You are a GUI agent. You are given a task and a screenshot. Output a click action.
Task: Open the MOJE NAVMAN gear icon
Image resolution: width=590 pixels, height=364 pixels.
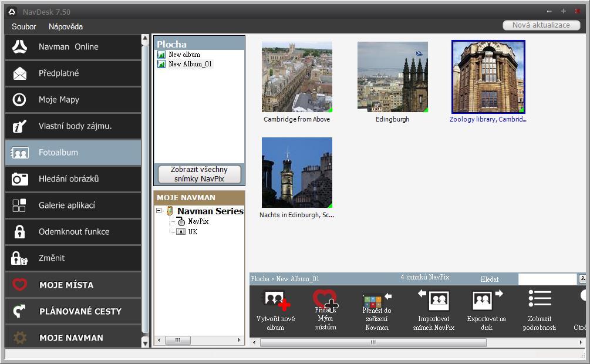19,338
